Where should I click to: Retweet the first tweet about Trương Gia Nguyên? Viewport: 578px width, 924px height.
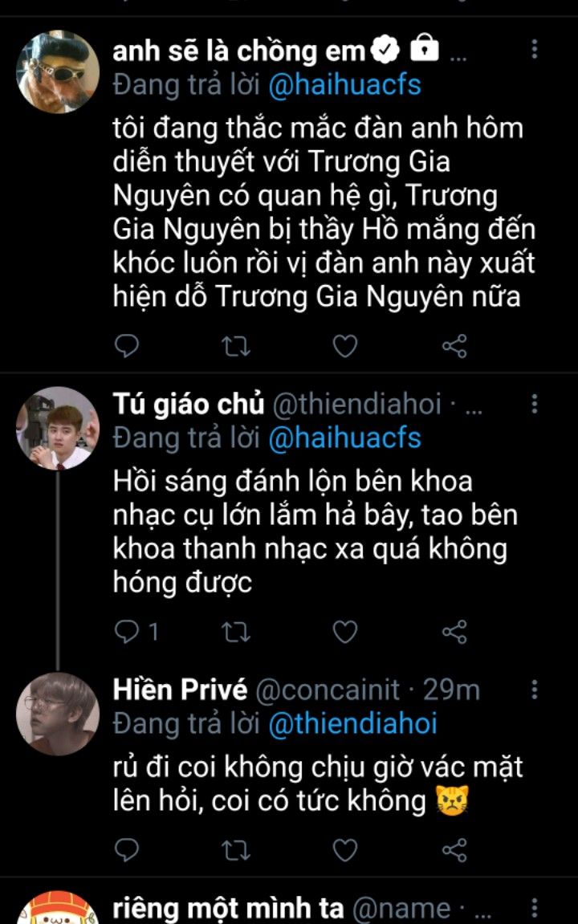coord(236,346)
